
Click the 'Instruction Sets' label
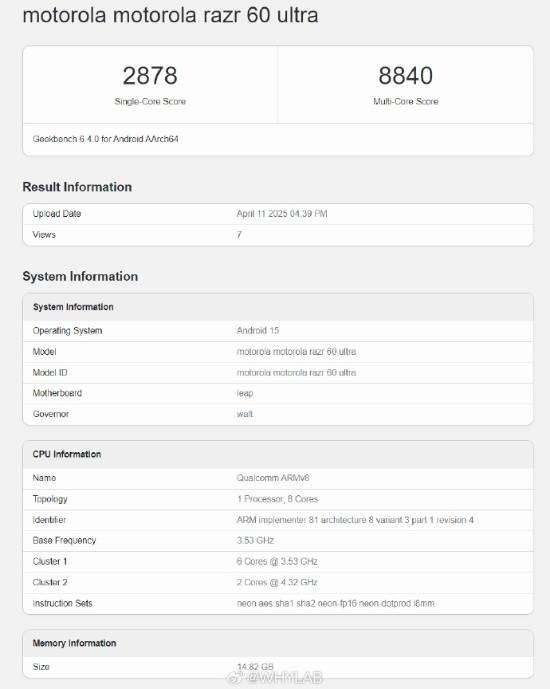pyautogui.click(x=62, y=603)
